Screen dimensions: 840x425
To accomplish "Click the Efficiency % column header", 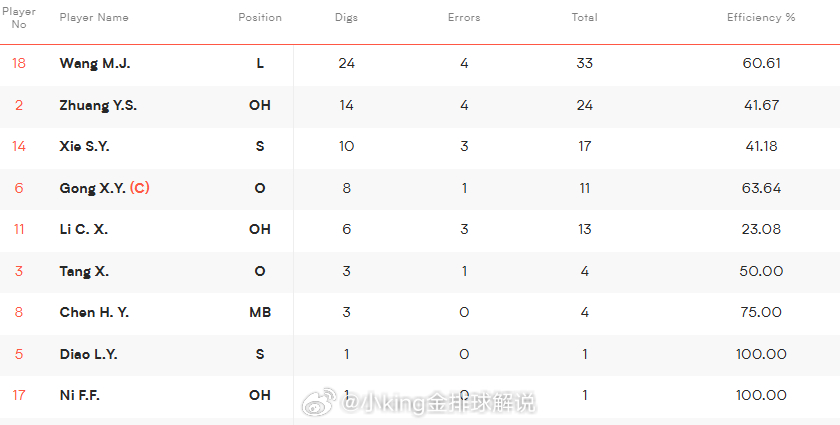I will (x=761, y=17).
